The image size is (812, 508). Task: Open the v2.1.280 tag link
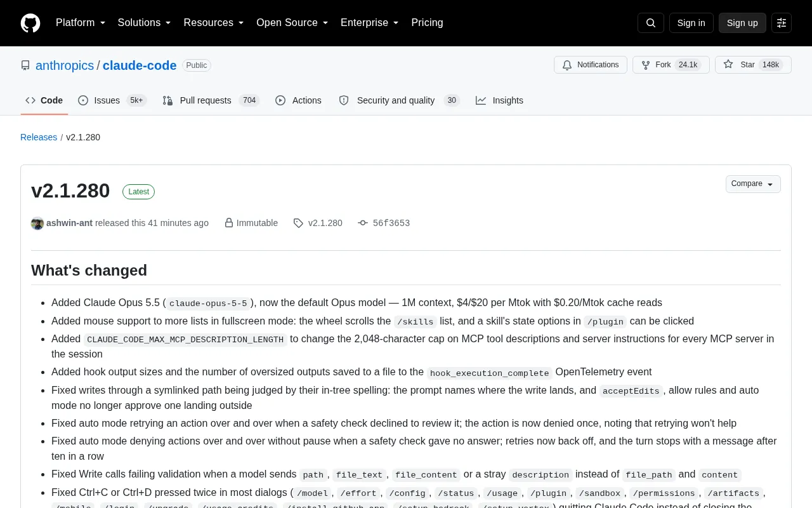coord(325,223)
